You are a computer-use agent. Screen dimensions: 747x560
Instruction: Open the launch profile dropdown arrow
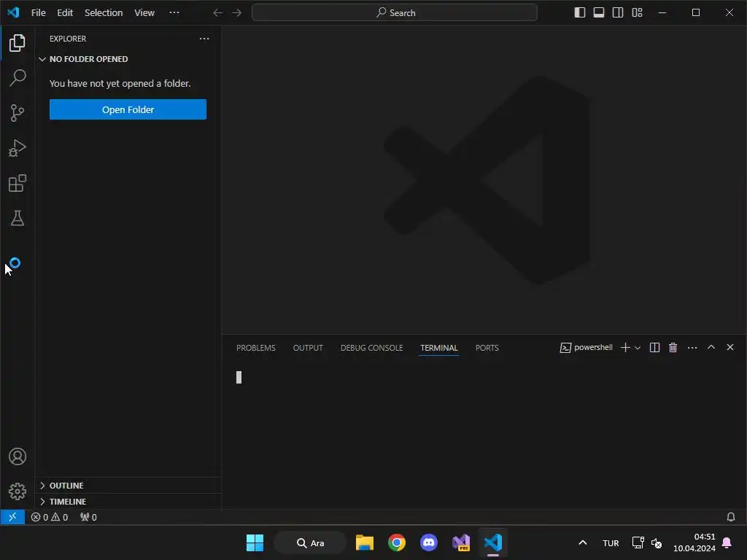pos(638,348)
